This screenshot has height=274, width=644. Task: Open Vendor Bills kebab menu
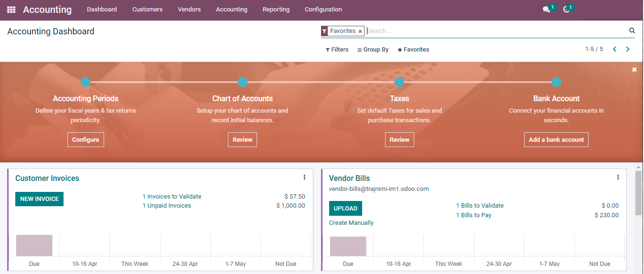618,177
